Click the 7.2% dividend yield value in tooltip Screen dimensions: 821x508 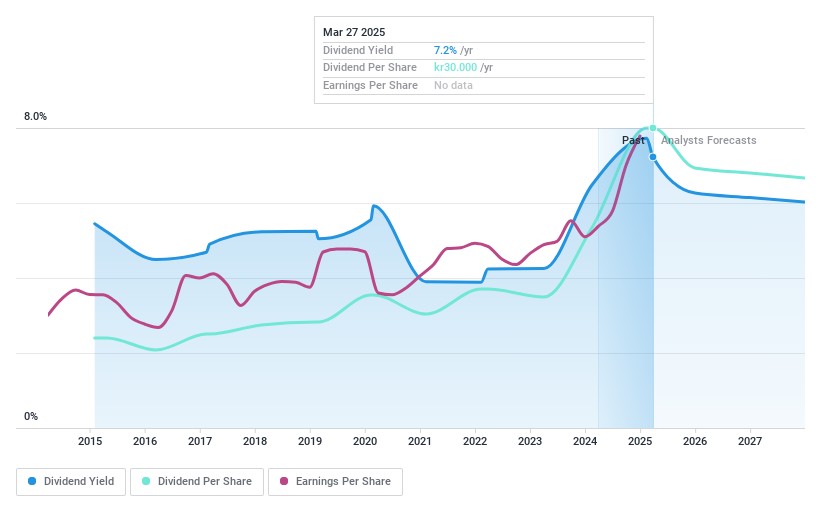[x=444, y=50]
